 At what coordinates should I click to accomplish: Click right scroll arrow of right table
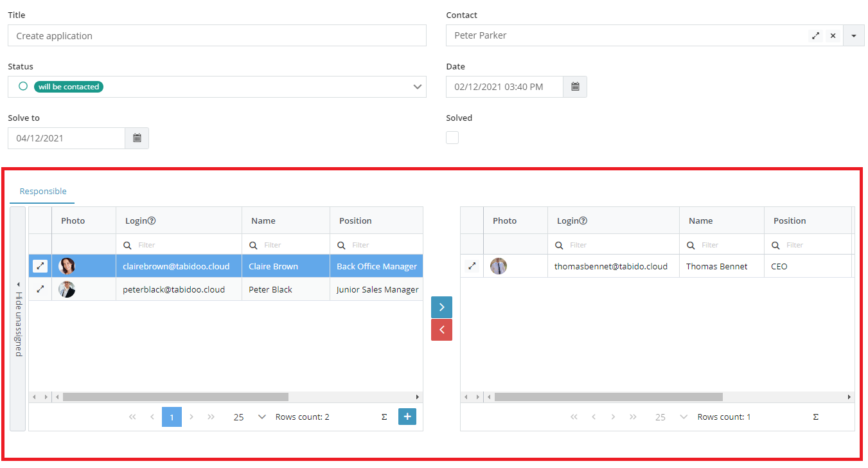849,397
